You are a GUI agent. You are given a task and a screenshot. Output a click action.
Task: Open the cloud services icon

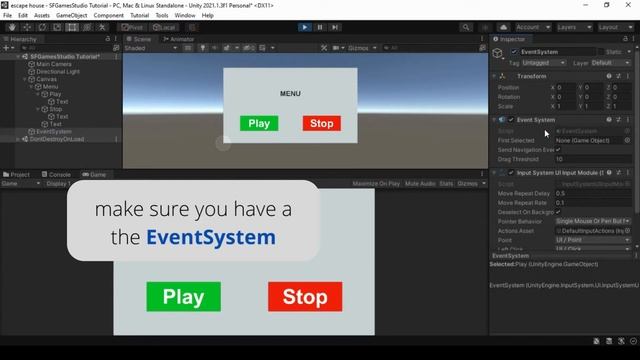[x=504, y=27]
